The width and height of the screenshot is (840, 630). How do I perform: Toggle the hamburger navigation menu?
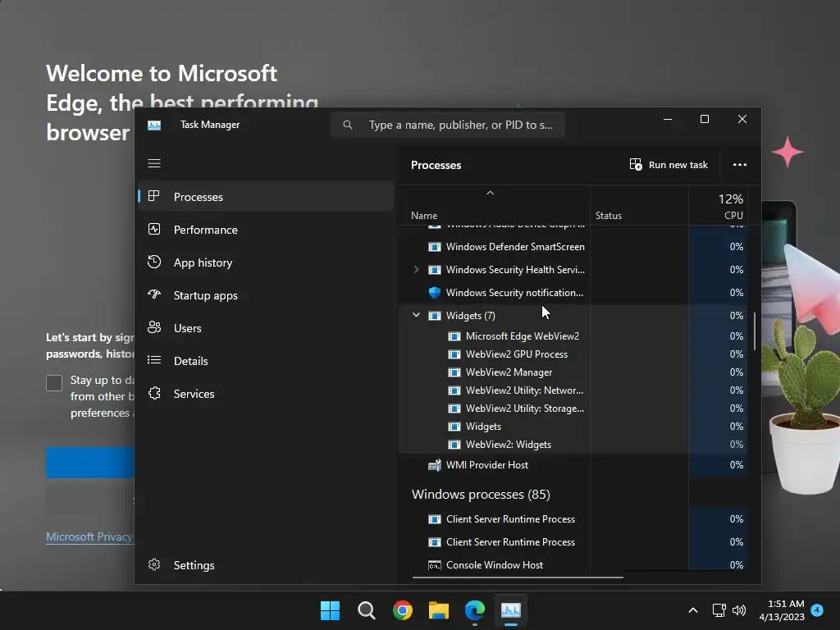tap(154, 163)
